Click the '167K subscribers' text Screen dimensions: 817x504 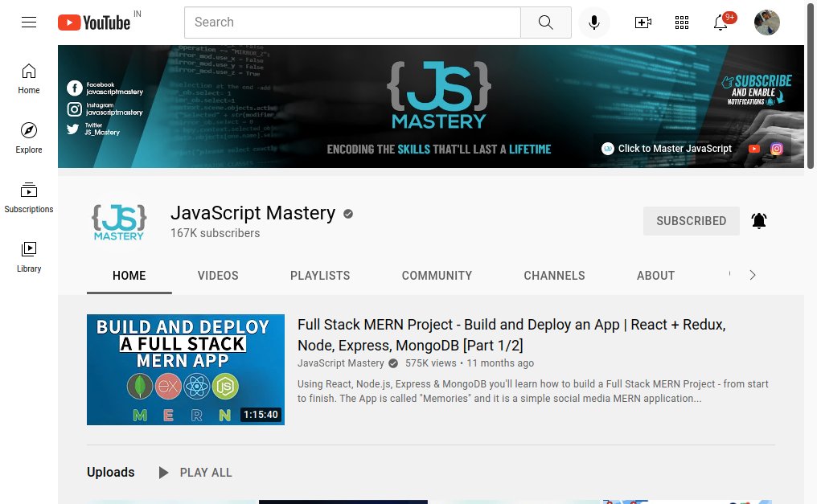point(216,233)
